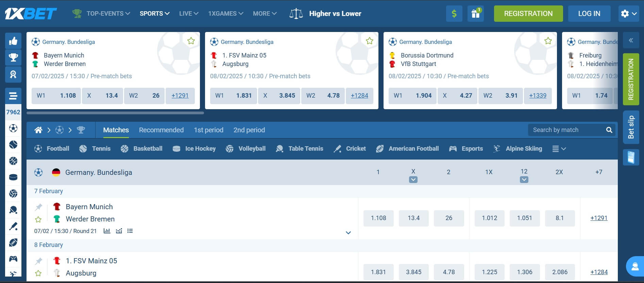
Task: Open statistics bar chart for Bayern Munich match
Action: [x=107, y=231]
